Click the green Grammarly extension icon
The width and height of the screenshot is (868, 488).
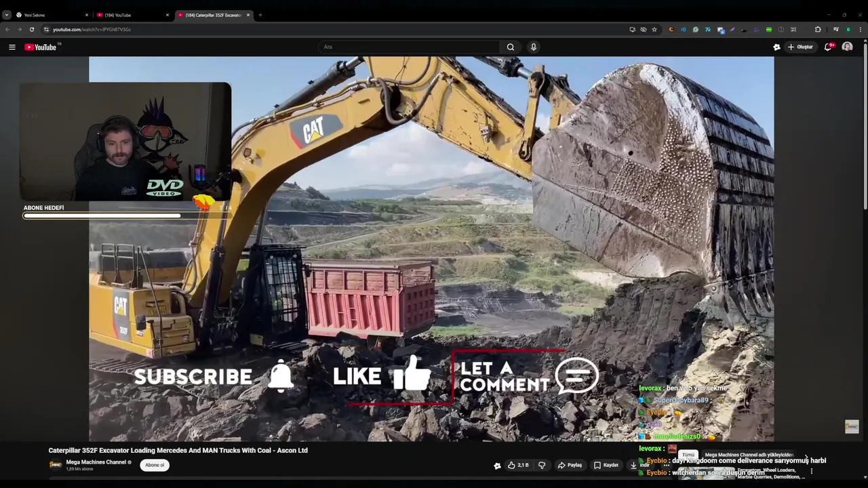point(696,29)
